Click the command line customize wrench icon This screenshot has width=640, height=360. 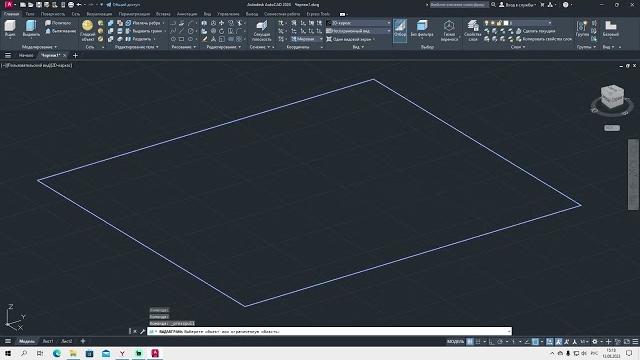tap(142, 331)
